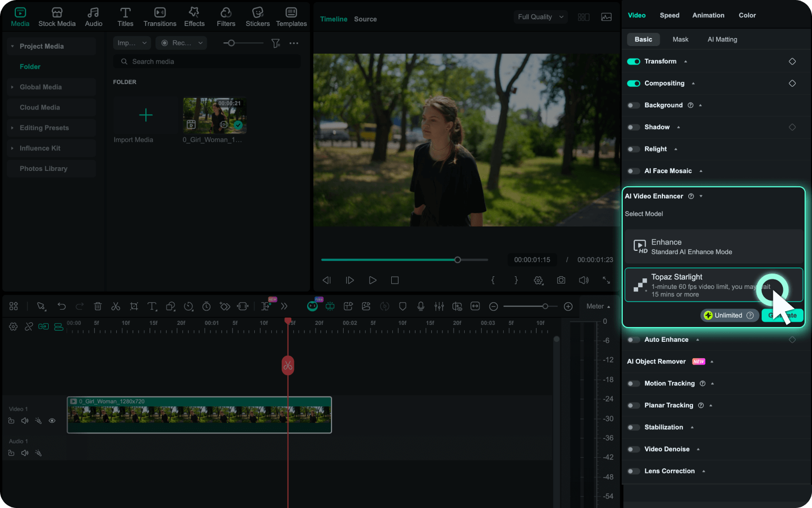Enable the Stabilization switch
This screenshot has width=812, height=508.
[x=633, y=428]
